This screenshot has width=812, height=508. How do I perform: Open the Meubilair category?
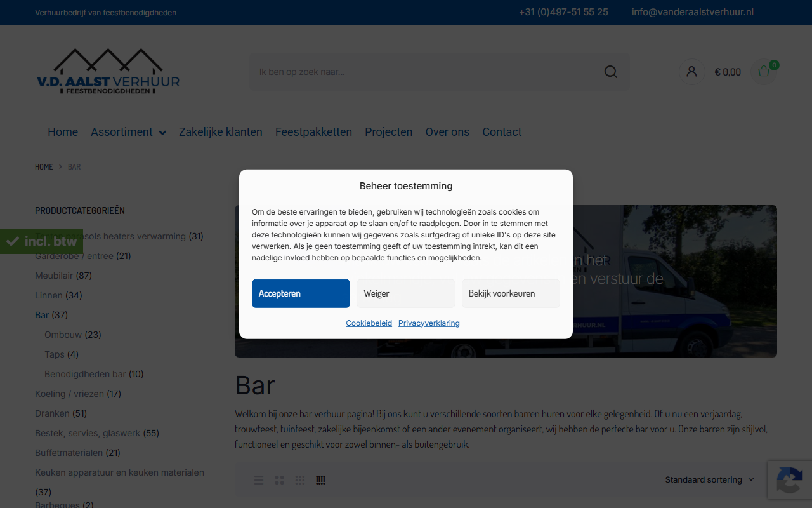click(54, 276)
